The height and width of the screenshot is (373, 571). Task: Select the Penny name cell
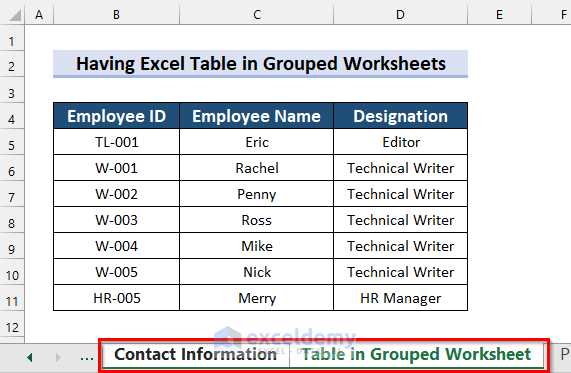point(256,194)
